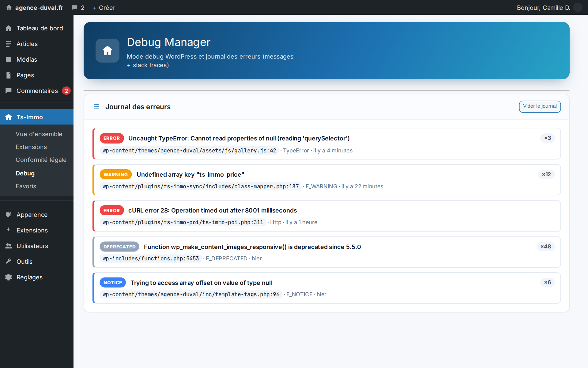Image resolution: width=588 pixels, height=368 pixels.
Task: Click the Apparence palette icon
Action: pos(9,215)
